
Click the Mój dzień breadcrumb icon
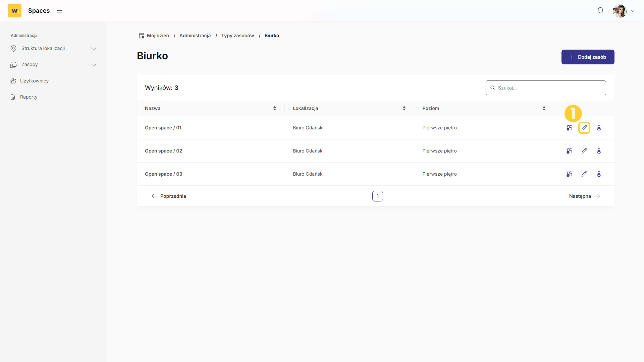click(x=142, y=36)
